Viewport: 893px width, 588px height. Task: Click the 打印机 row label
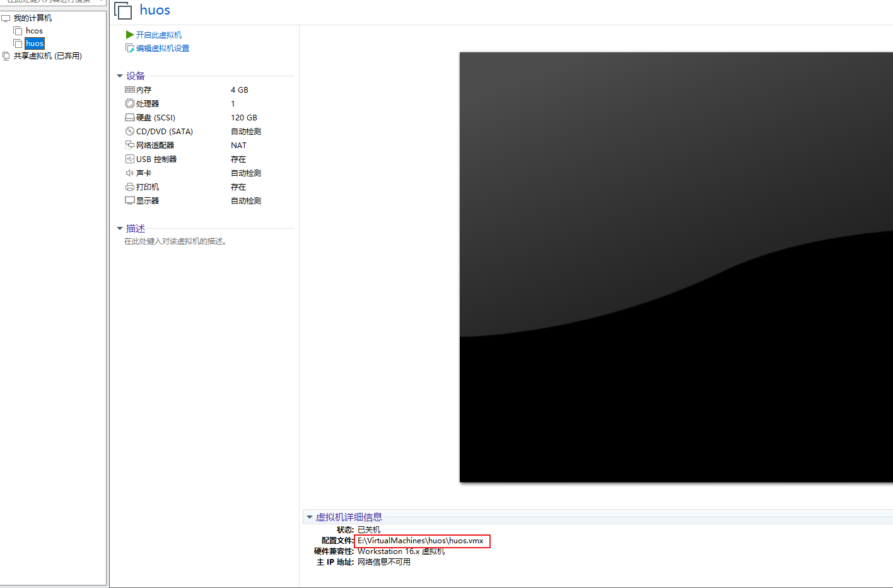(x=148, y=187)
